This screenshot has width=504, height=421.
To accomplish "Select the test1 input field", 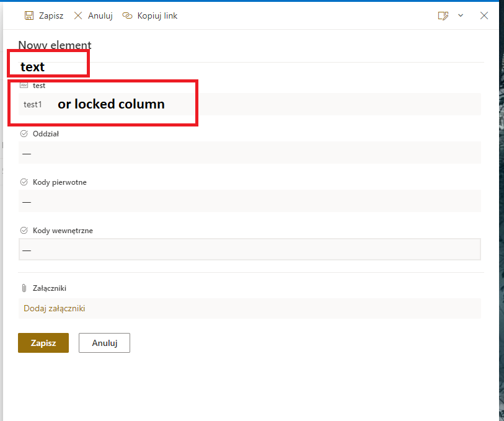I will coord(124,104).
